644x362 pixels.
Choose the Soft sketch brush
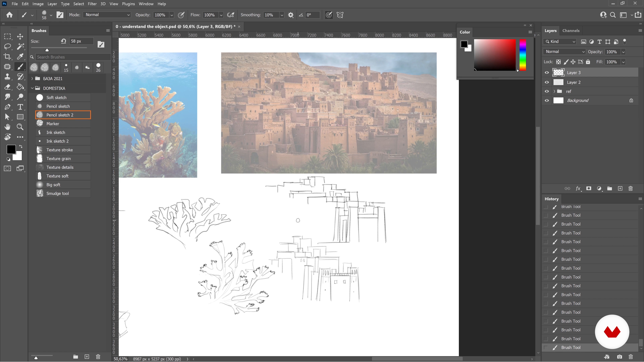[x=63, y=97]
